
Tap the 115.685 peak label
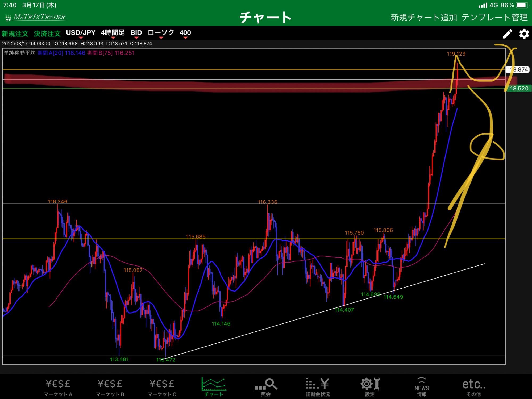coord(196,237)
